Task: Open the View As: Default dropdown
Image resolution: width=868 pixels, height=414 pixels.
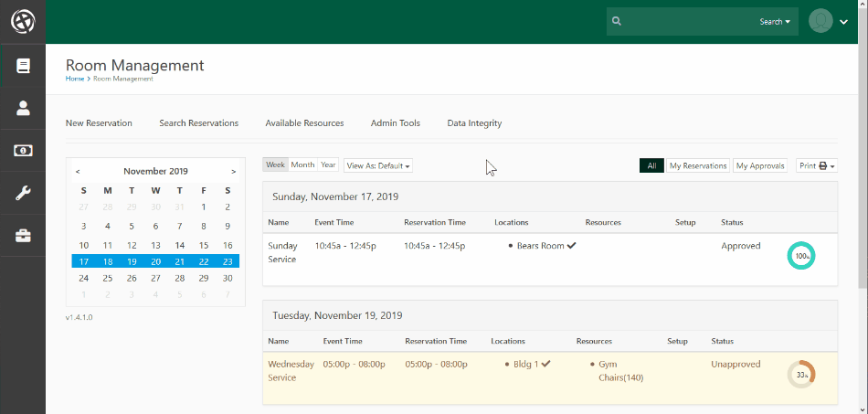Action: coord(378,165)
